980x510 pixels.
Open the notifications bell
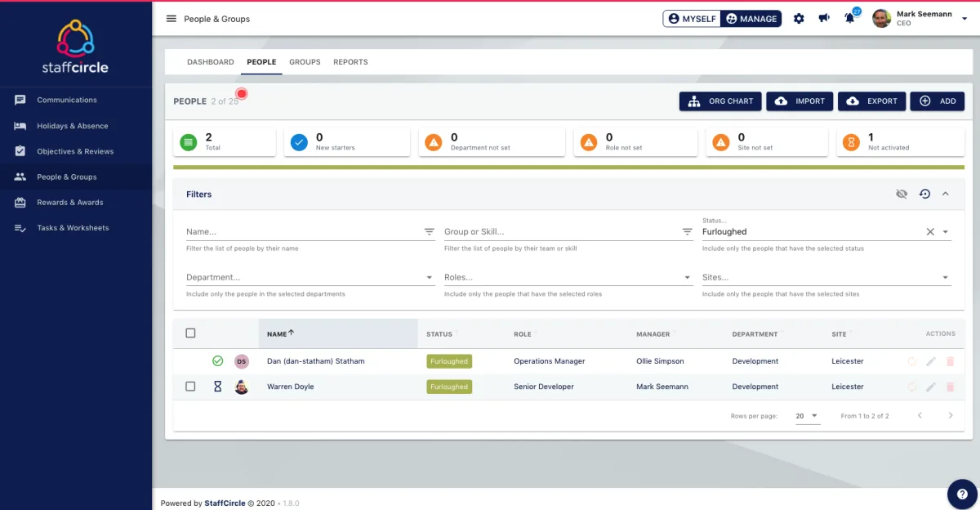849,19
